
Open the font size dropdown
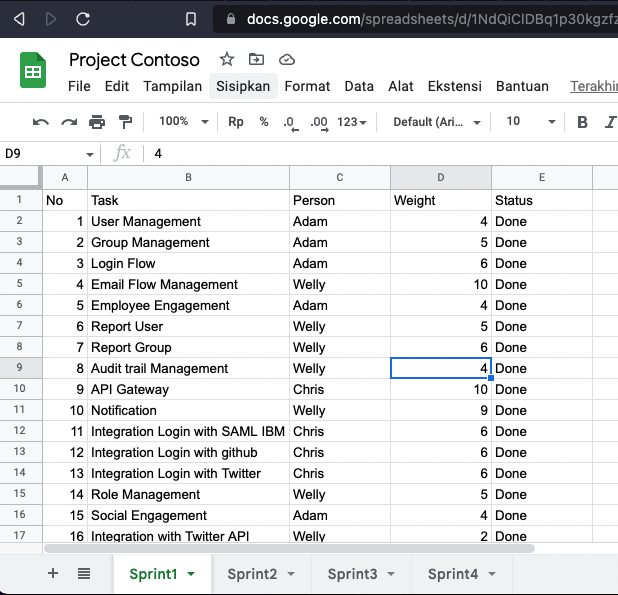coord(530,122)
